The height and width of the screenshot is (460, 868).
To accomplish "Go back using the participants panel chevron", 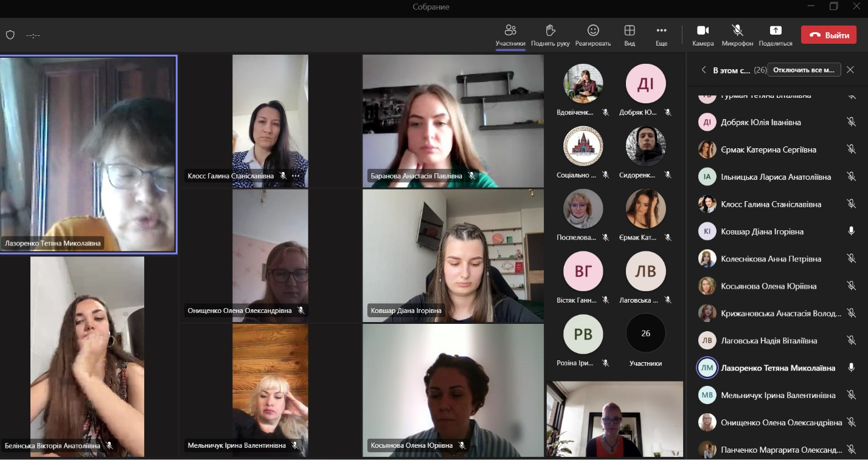I will tap(704, 70).
